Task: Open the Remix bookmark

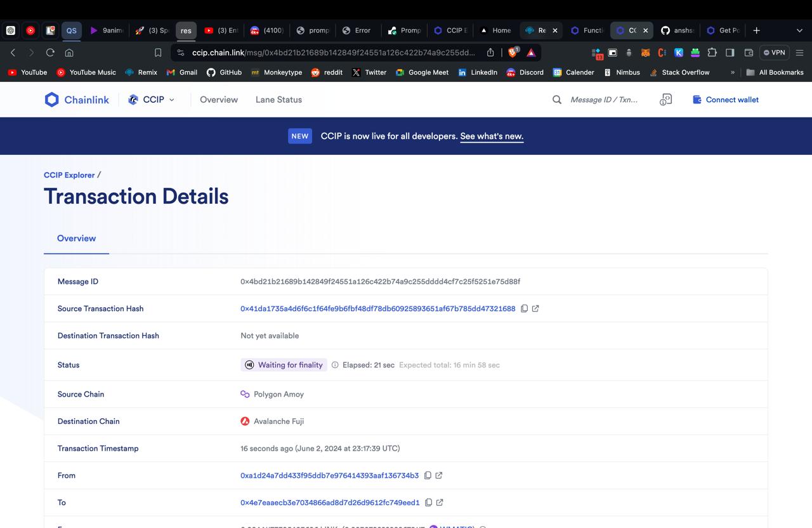Action: 141,72
